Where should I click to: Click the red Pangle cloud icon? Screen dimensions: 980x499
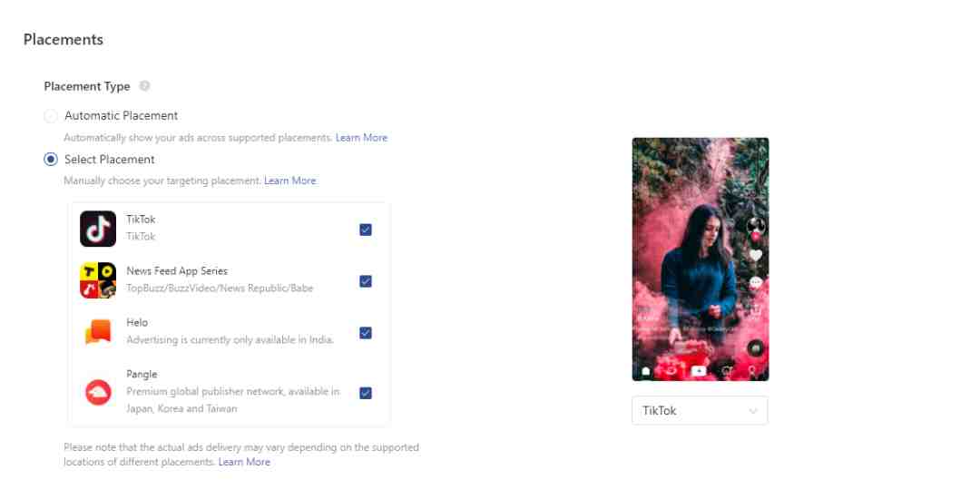click(98, 392)
